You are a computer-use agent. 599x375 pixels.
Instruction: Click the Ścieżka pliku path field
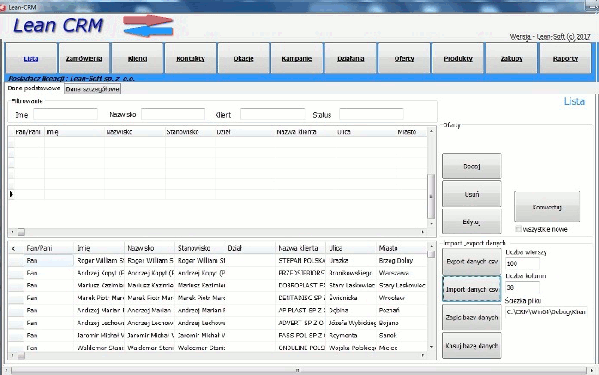pos(546,312)
